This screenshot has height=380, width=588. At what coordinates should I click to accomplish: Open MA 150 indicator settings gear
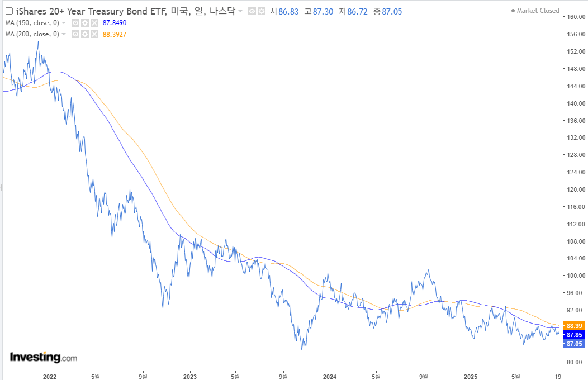85,23
